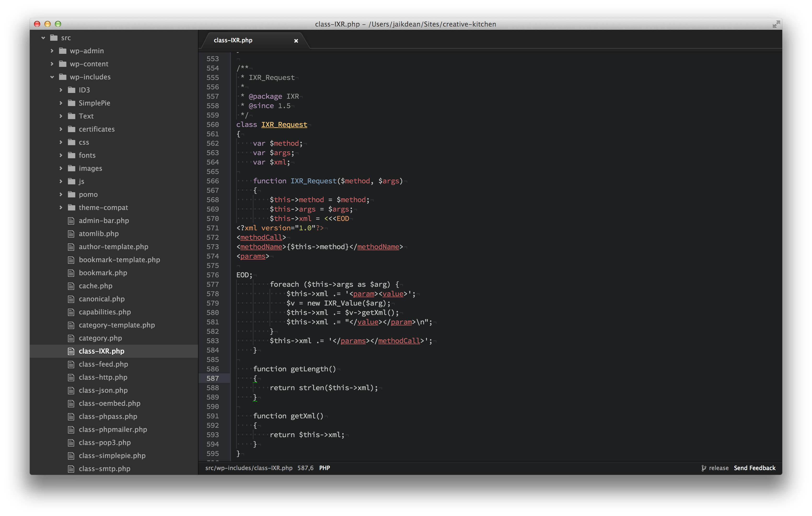
Task: Open class-simplepie.php from the tree
Action: [x=112, y=456]
